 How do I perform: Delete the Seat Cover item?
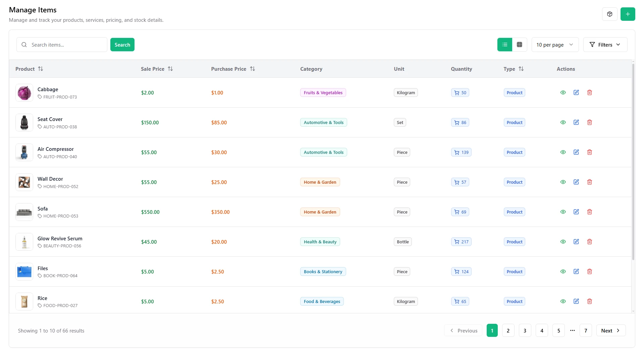click(x=589, y=122)
